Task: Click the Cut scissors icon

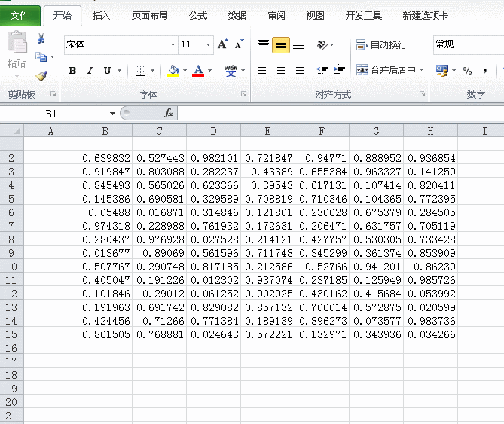Action: tap(41, 38)
